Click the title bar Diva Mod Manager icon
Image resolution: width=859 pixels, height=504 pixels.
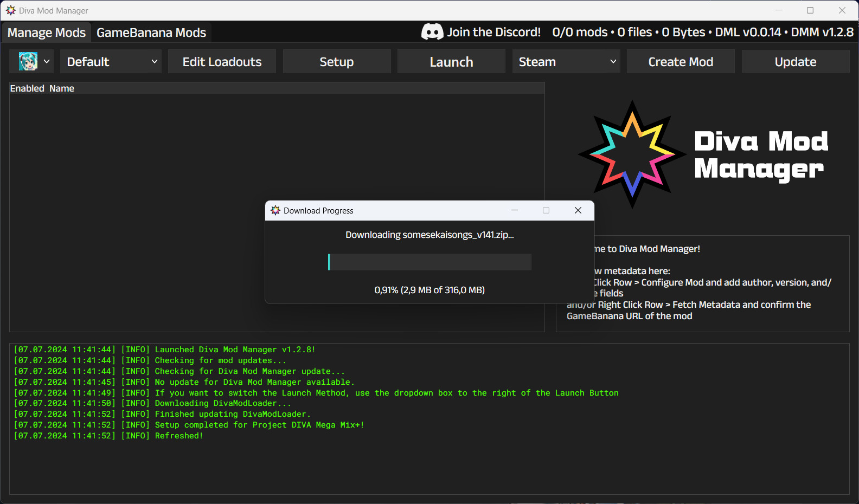click(10, 10)
